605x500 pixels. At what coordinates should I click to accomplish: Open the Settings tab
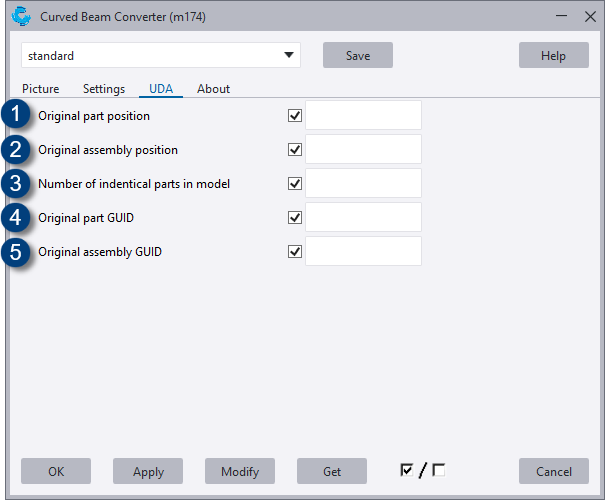tap(104, 89)
